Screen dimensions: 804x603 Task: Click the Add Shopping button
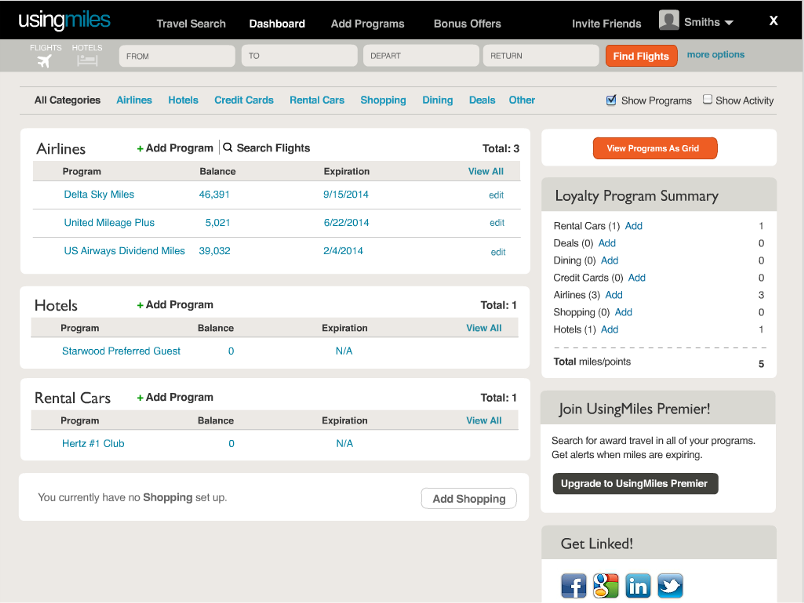click(x=469, y=498)
